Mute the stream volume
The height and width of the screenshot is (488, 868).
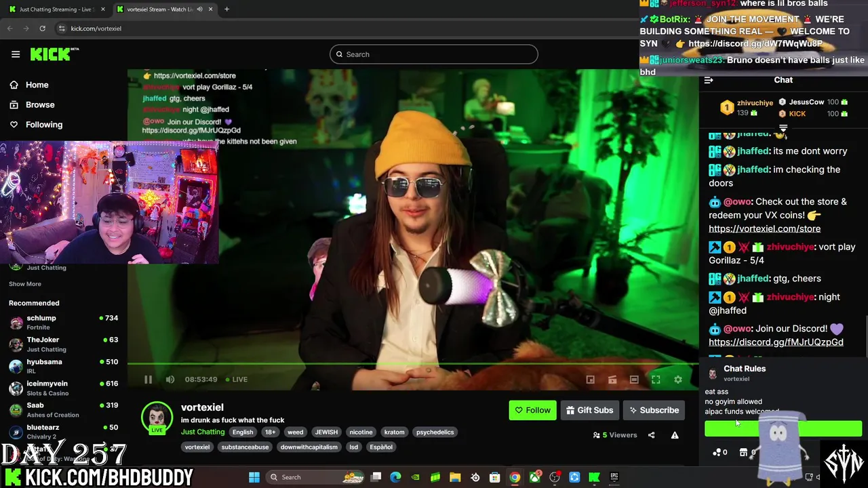pos(170,380)
